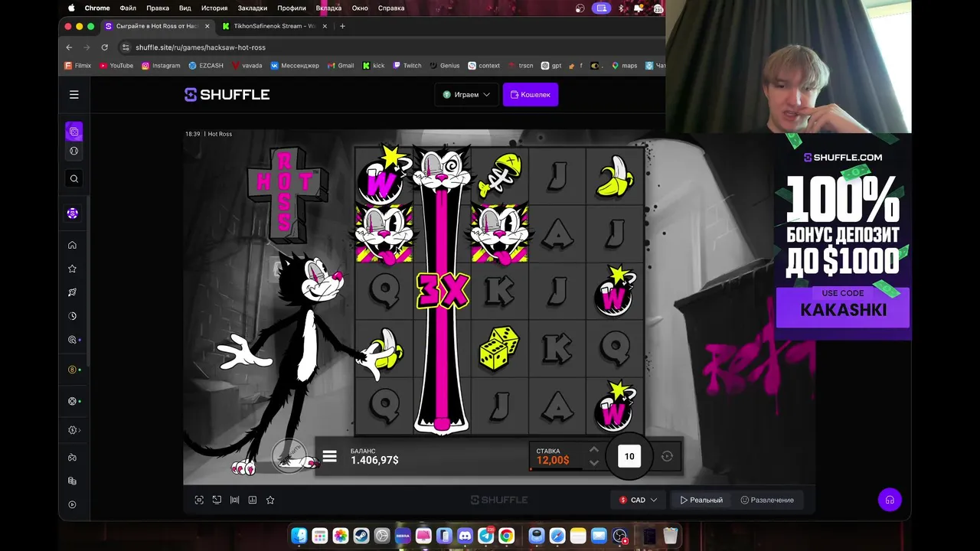This screenshot has height=551, width=980.
Task: Click the target icon in sidebar
Action: coord(73,340)
